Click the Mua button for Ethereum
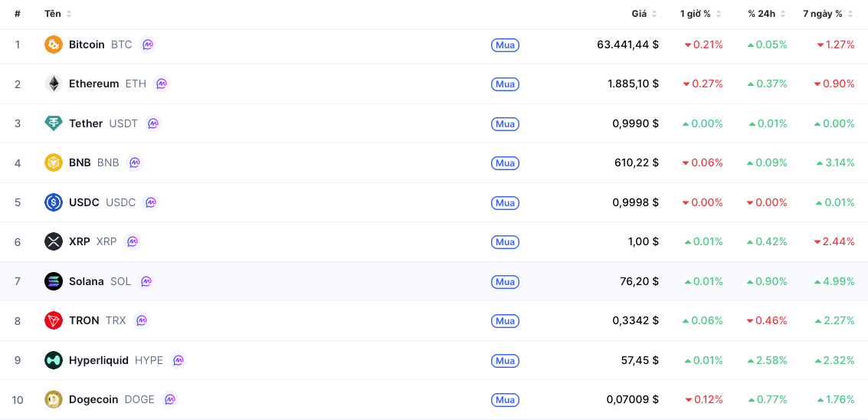Image resolution: width=868 pixels, height=420 pixels. [x=505, y=84]
